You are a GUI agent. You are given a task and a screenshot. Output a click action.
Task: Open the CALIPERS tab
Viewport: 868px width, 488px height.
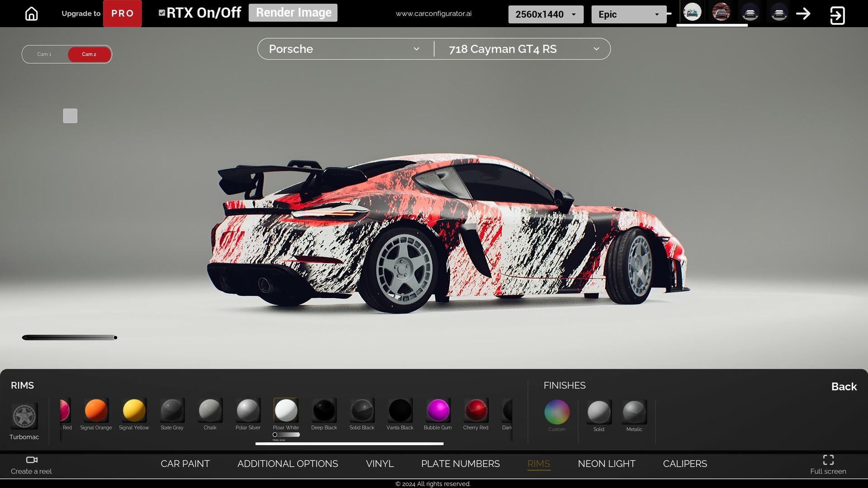[x=685, y=464]
